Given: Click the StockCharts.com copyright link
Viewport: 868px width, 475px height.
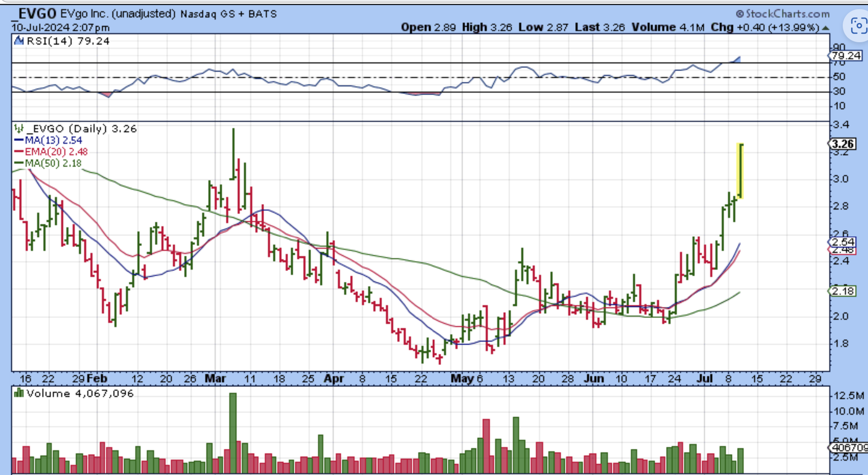Looking at the screenshot, I should coord(782,14).
